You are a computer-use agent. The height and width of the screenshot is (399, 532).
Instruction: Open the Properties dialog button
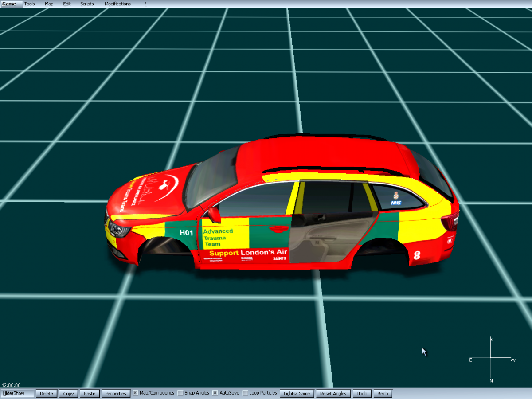coord(116,393)
